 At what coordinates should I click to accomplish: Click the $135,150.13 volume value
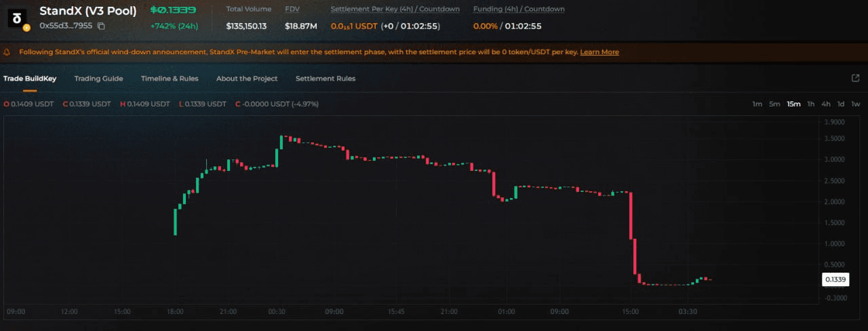point(246,26)
